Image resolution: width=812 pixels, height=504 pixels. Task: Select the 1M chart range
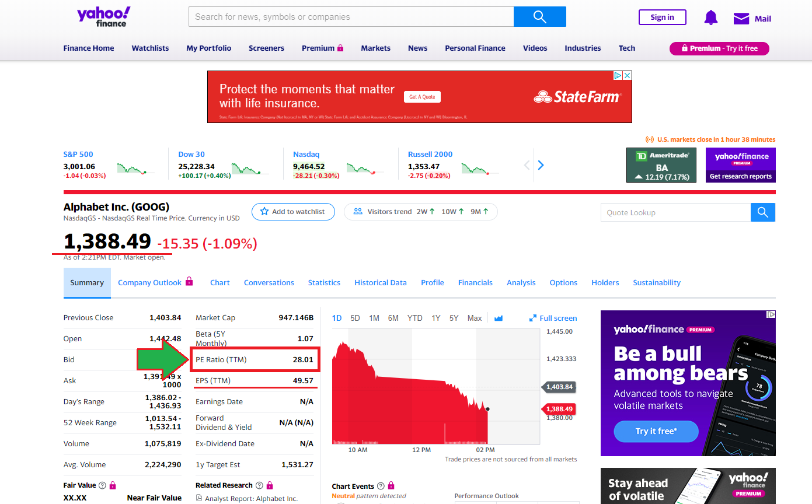[374, 318]
